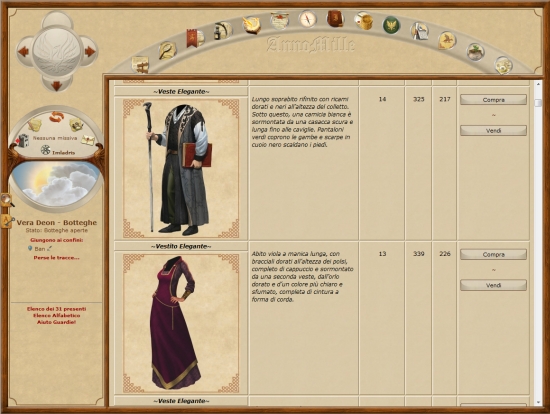Click the Imladris character name
This screenshot has height=414, width=550.
(x=63, y=153)
